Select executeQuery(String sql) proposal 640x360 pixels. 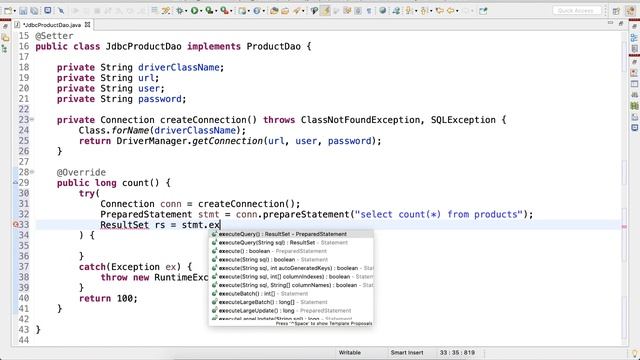291,243
